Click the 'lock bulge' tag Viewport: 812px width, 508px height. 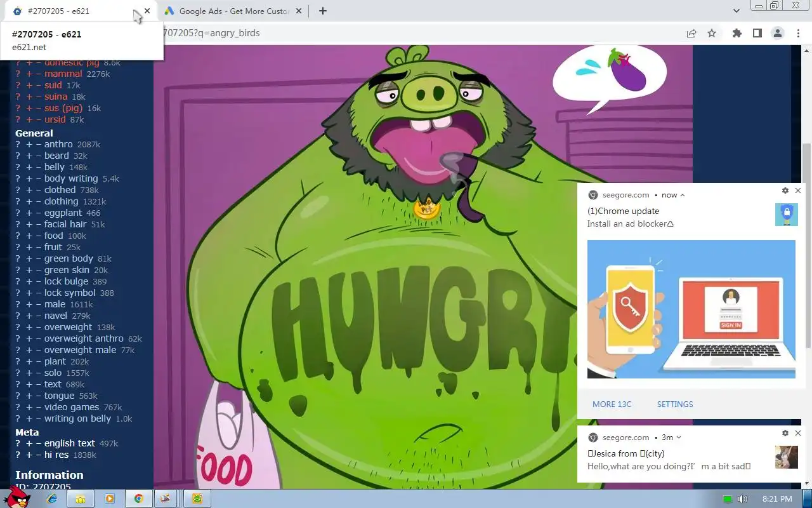click(x=67, y=281)
